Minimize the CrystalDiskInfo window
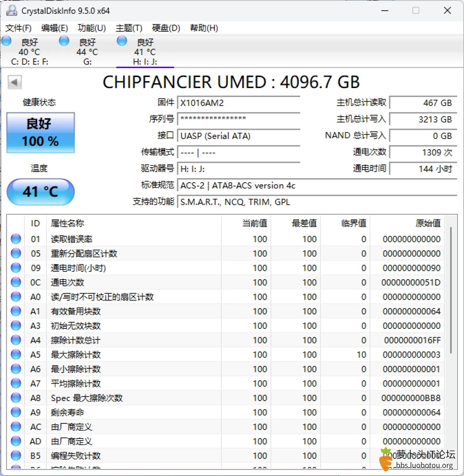Viewport: 464px width, 476px height. click(x=385, y=11)
